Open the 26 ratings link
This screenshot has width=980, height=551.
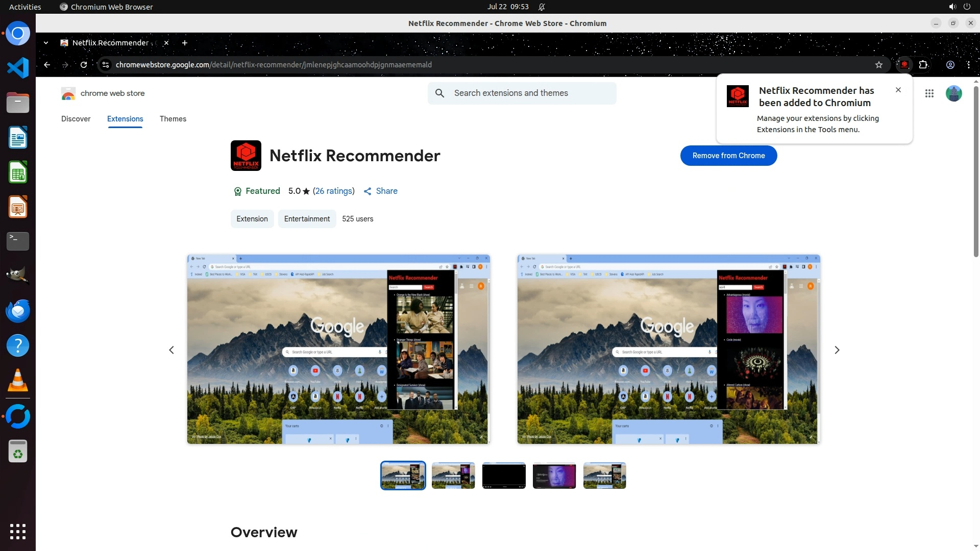pos(333,191)
